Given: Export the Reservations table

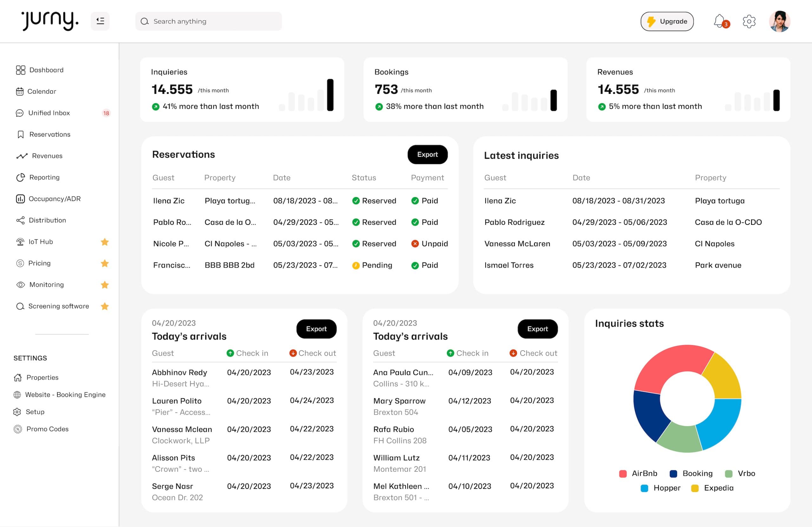Looking at the screenshot, I should click(x=428, y=154).
